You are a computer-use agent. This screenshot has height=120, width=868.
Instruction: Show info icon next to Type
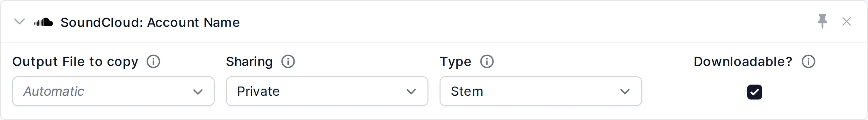pos(487,62)
